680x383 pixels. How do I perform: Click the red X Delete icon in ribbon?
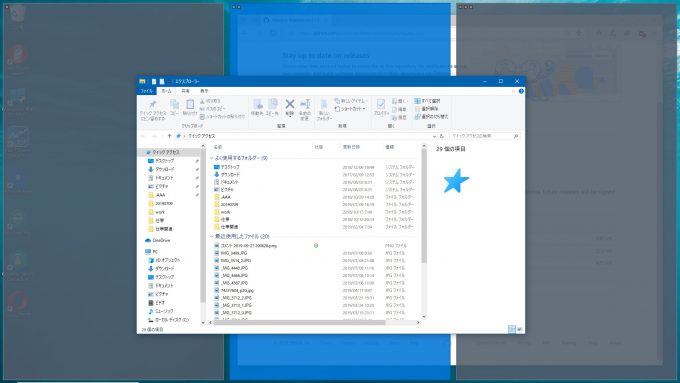pyautogui.click(x=290, y=104)
